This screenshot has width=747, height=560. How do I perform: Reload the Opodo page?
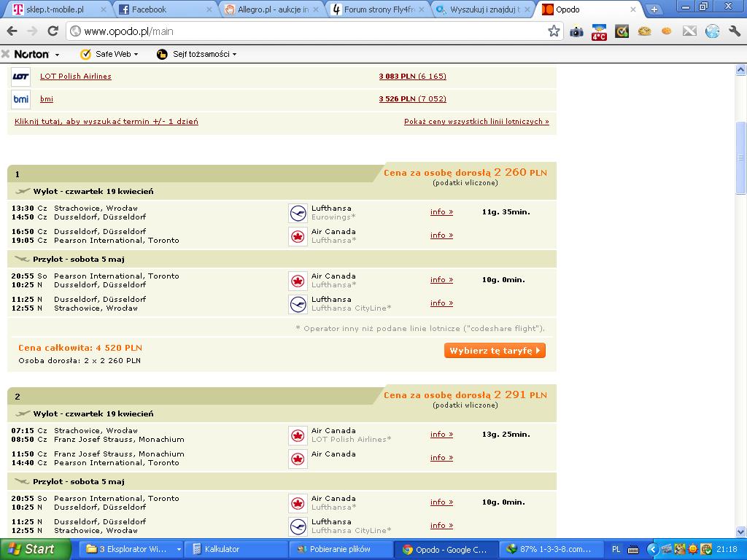pos(53,31)
